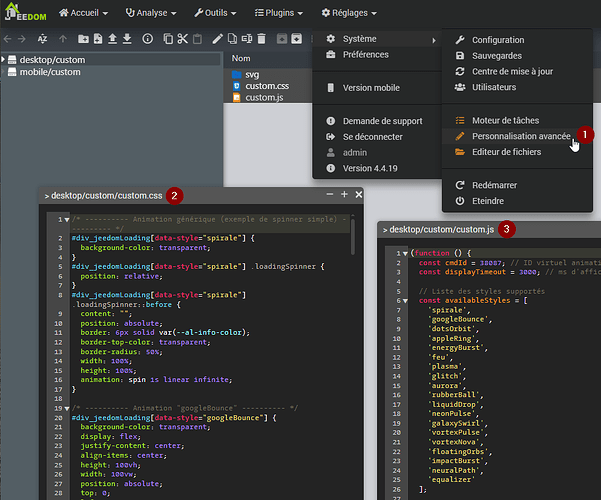This screenshot has width=601, height=500.
Task: Select the svg folder name
Action: point(252,74)
